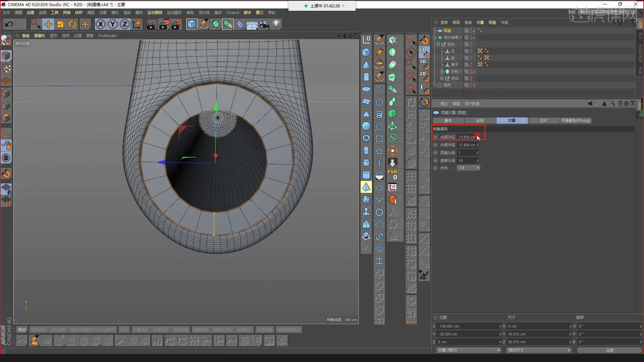Click attribute manager lock icon
This screenshot has width=644, height=362.
(620, 104)
